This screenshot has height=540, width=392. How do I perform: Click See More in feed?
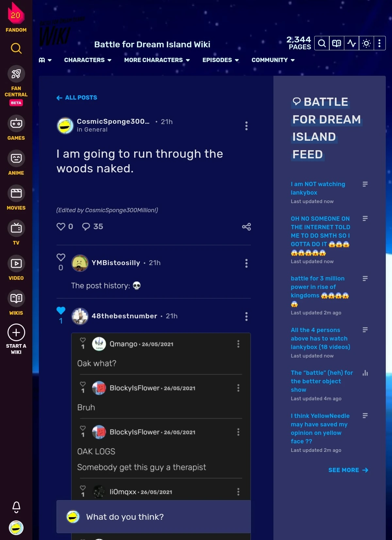tap(348, 470)
